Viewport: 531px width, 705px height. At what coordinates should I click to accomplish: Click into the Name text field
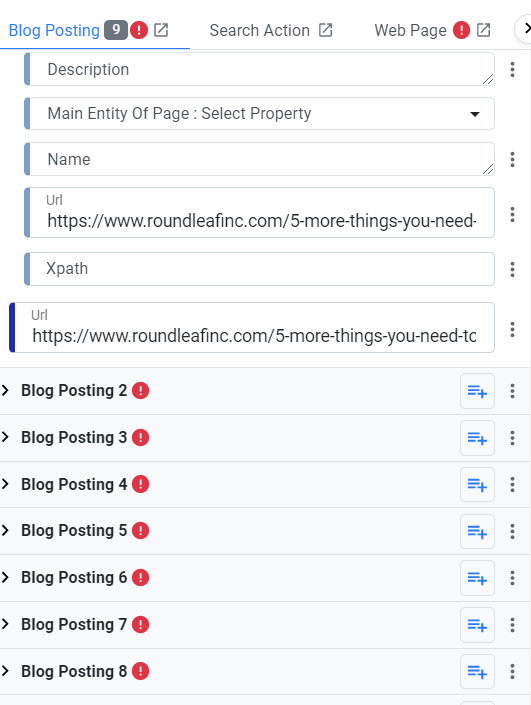click(x=259, y=159)
